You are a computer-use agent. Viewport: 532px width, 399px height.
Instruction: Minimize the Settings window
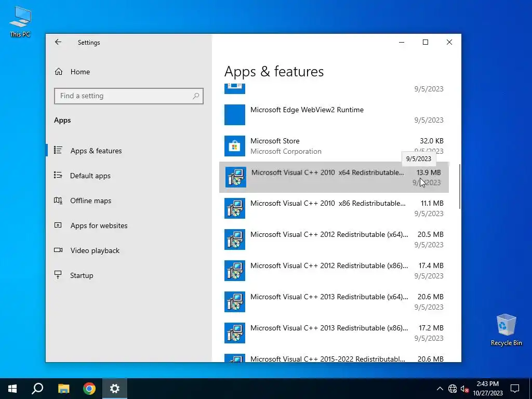[402, 42]
